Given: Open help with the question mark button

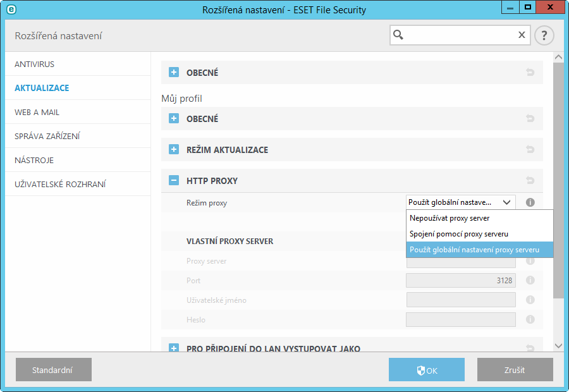Looking at the screenshot, I should pyautogui.click(x=544, y=35).
